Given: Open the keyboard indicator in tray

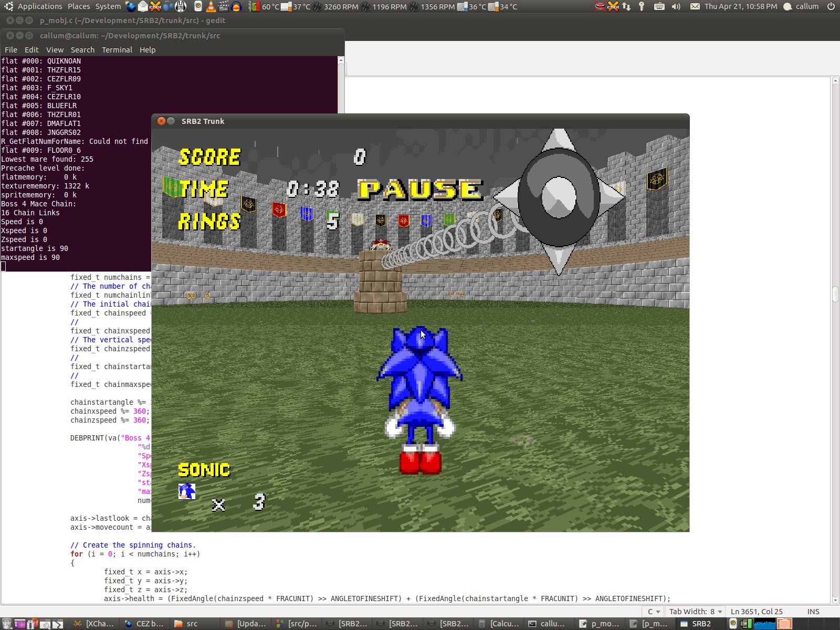Looking at the screenshot, I should coord(659,6).
